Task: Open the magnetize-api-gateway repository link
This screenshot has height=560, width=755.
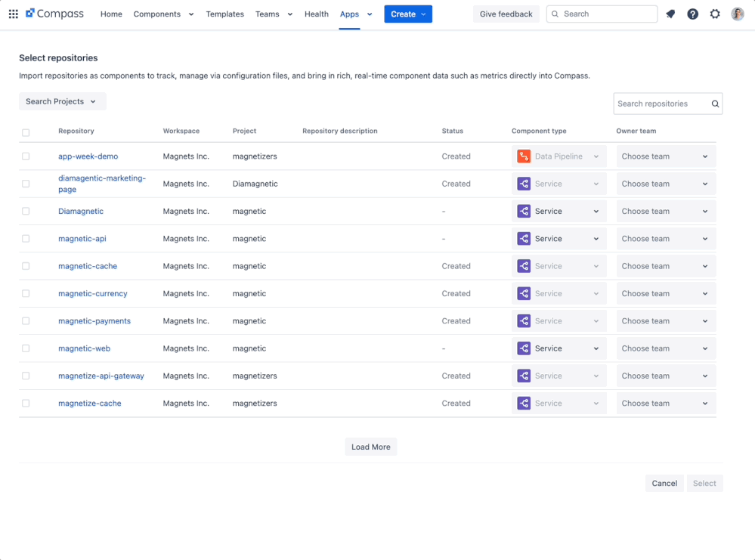Action: [x=101, y=376]
